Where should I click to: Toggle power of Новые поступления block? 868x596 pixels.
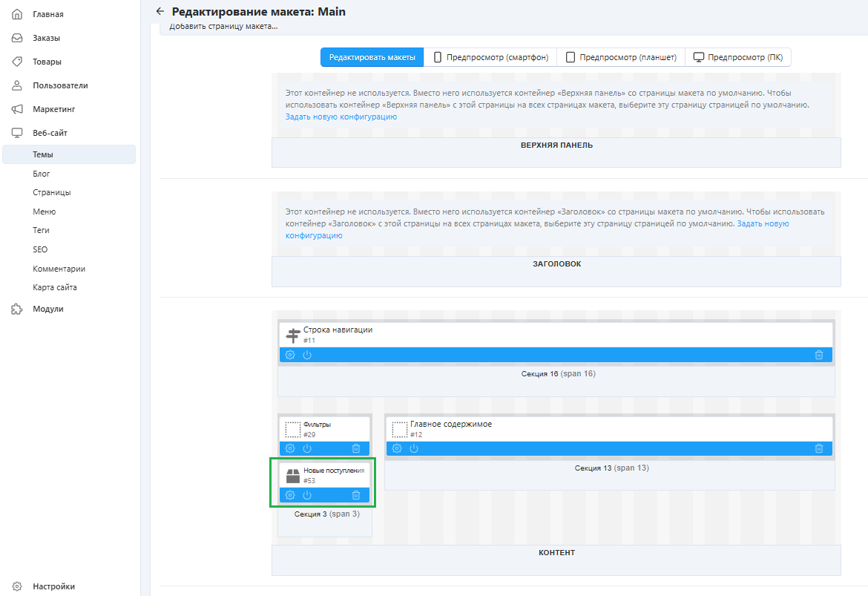(307, 495)
